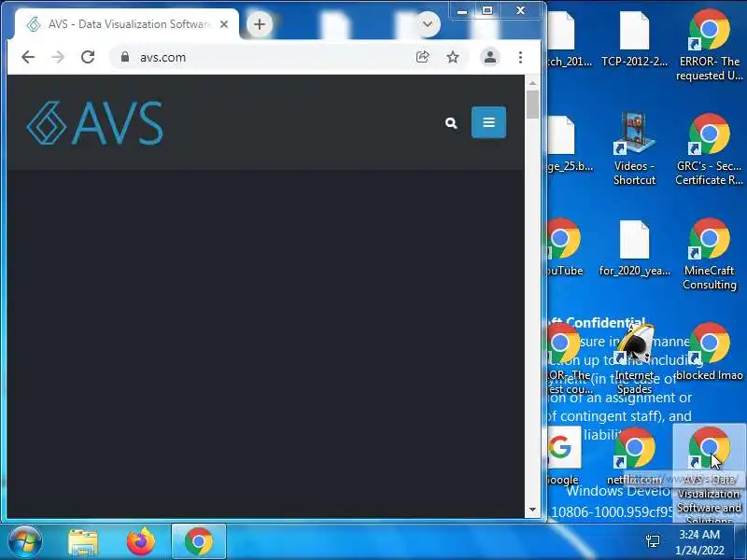Select the netflix.com desktop shortcut
The image size is (747, 560).
click(634, 456)
